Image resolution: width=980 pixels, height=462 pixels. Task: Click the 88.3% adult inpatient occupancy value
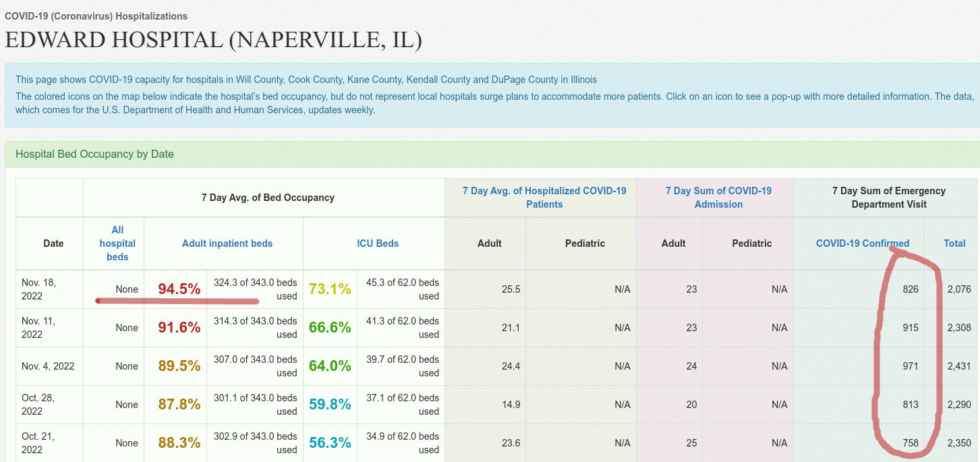coord(179,443)
